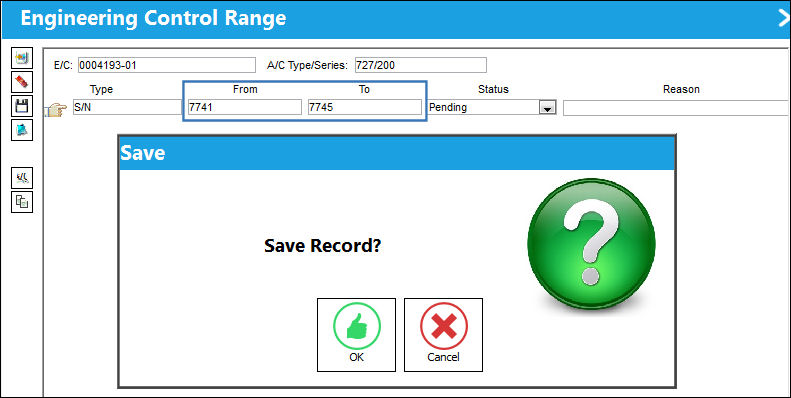Click the A/C Type/Series field 727/200
This screenshot has height=398, width=791.
(421, 65)
